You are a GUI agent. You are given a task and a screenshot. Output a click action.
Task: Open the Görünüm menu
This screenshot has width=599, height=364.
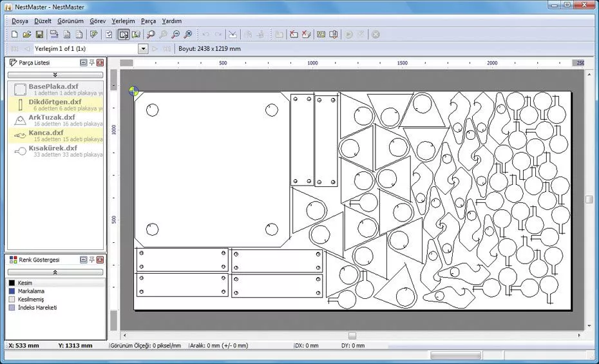pos(70,21)
